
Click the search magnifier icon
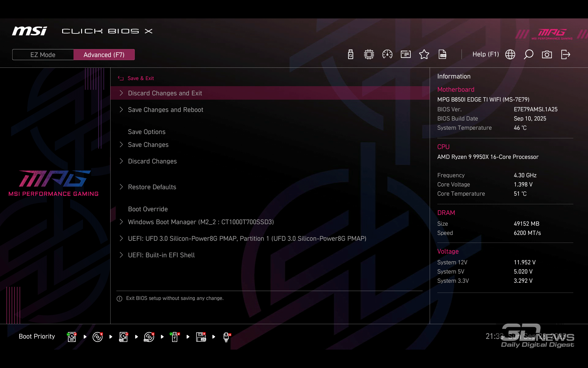point(529,55)
